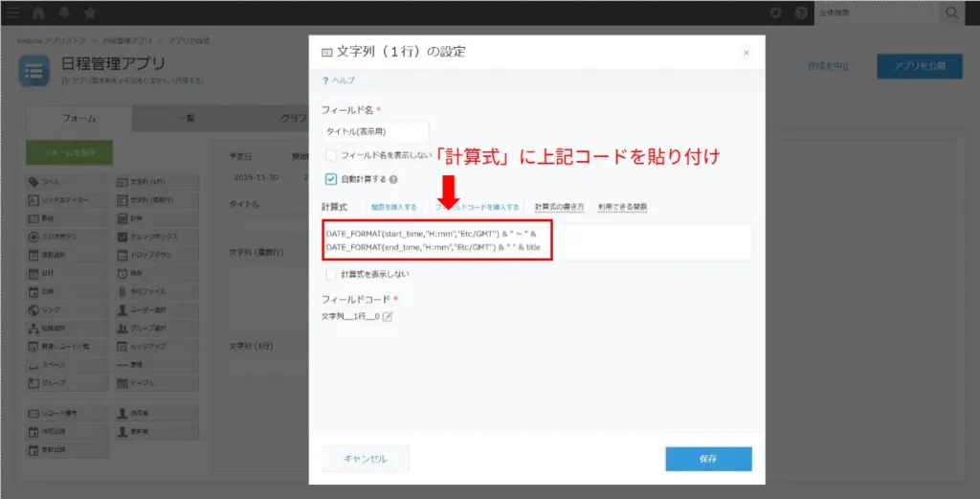This screenshot has width=980, height=499.
Task: Pick 数値 number field in the palette
Action: pos(68,218)
